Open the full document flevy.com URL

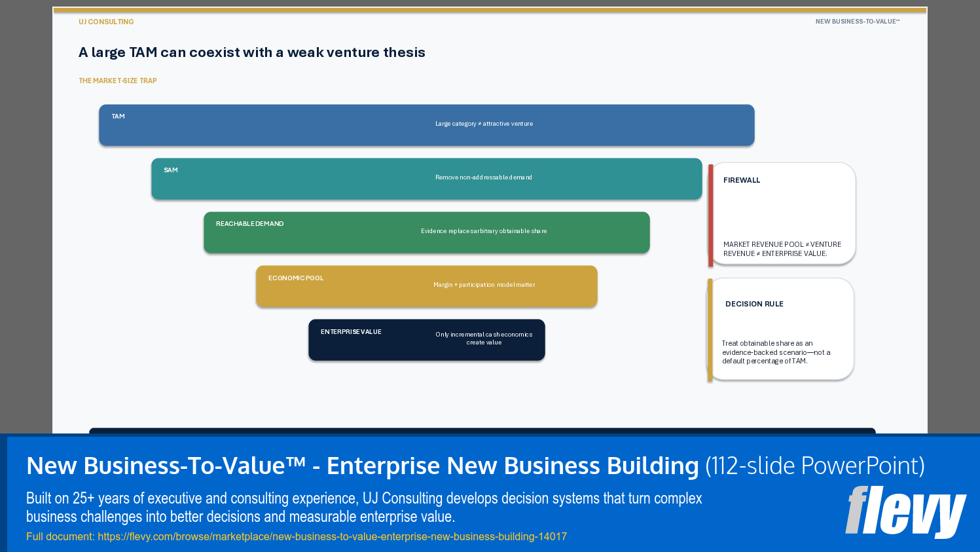332,536
